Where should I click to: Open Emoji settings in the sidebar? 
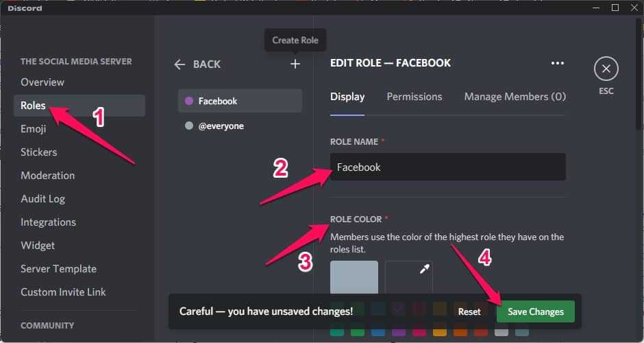tap(34, 129)
